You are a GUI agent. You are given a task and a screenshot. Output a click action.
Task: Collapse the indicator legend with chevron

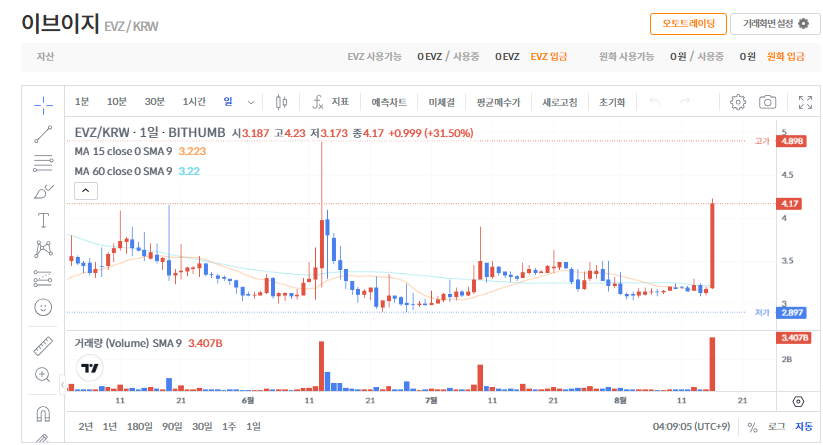[x=86, y=190]
